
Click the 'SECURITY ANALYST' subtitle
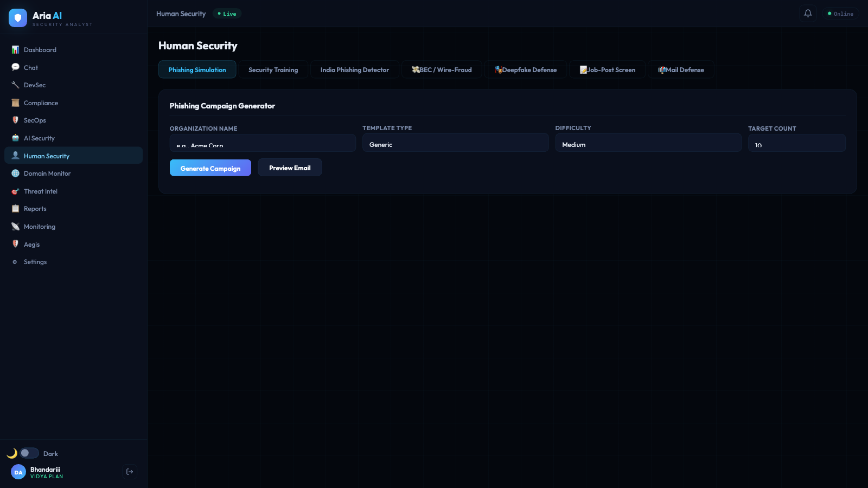[62, 24]
